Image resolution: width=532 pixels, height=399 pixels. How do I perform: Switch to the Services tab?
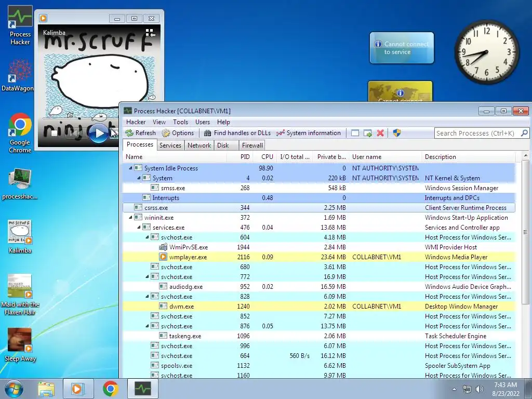[170, 145]
